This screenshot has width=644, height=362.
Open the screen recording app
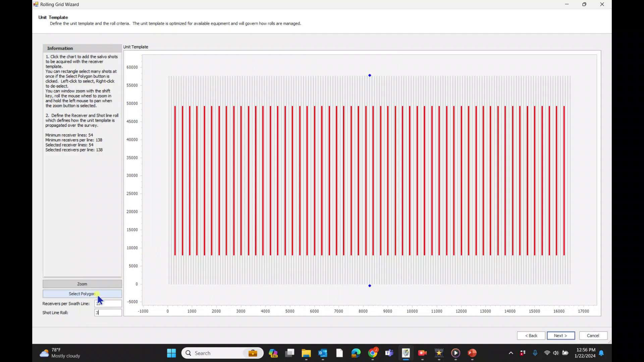(x=422, y=353)
